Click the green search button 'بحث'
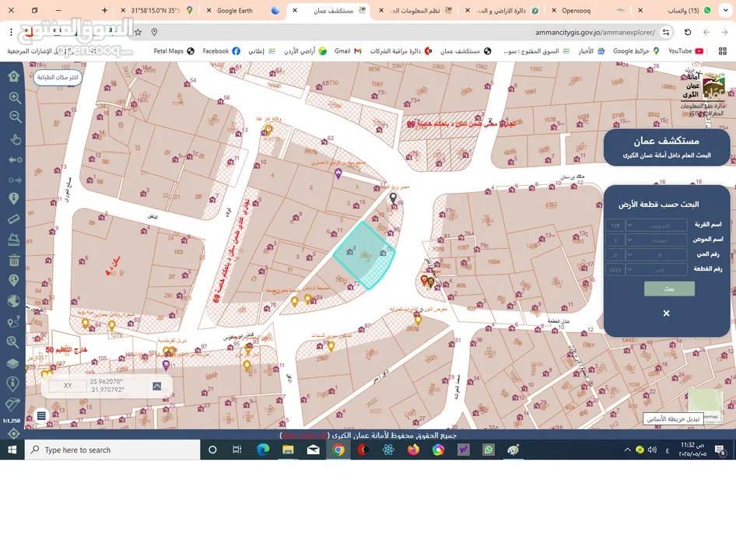The width and height of the screenshot is (736, 560). [x=669, y=289]
